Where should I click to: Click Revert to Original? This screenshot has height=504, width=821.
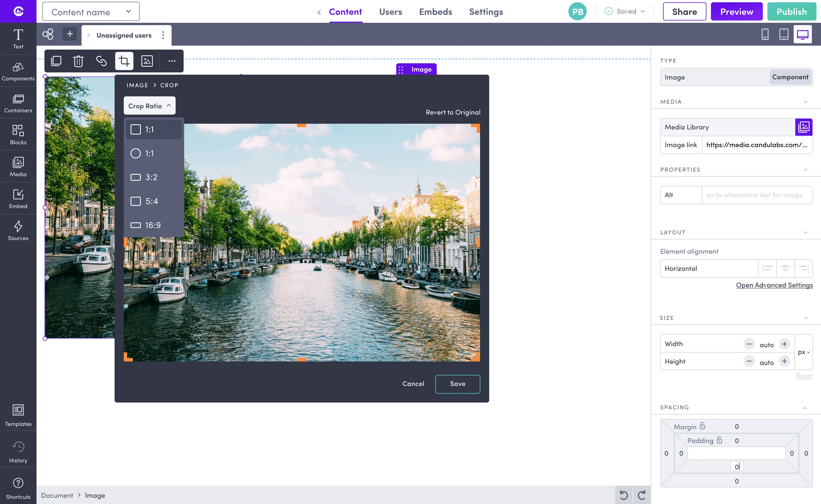453,112
